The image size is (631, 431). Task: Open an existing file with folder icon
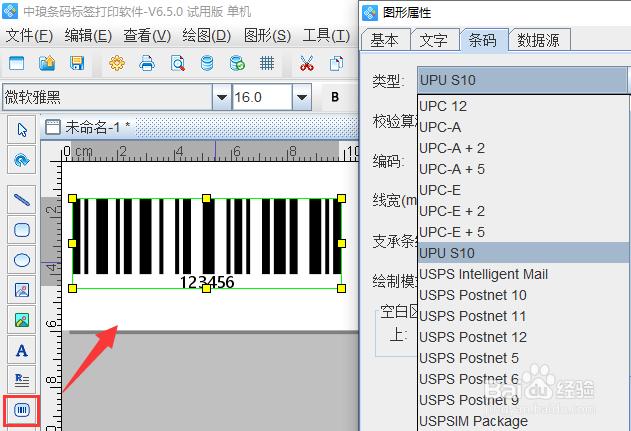pyautogui.click(x=47, y=63)
